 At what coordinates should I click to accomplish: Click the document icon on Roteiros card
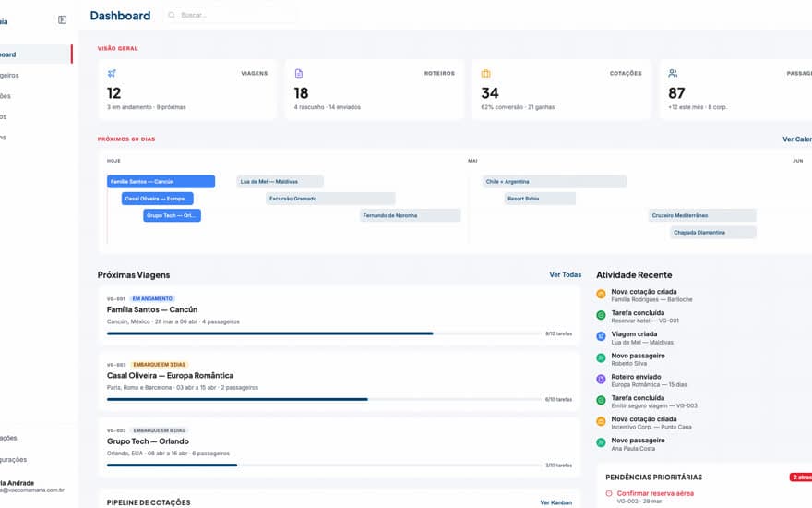tap(299, 73)
